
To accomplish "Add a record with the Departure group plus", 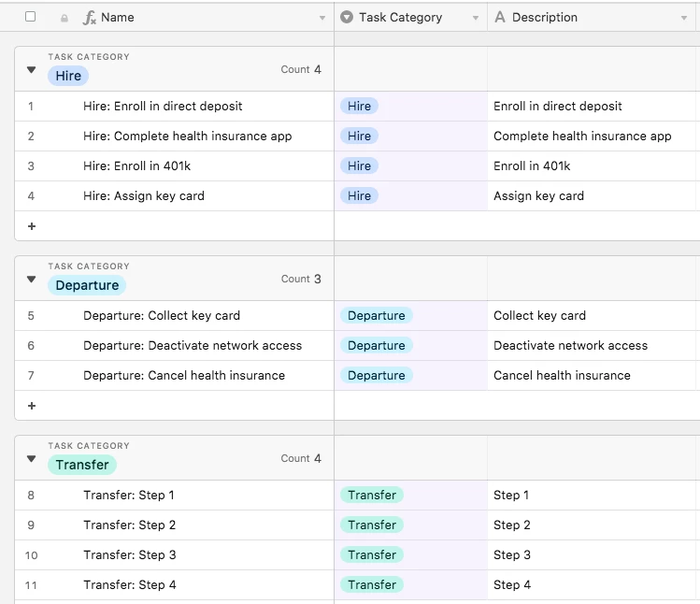I will [x=32, y=406].
